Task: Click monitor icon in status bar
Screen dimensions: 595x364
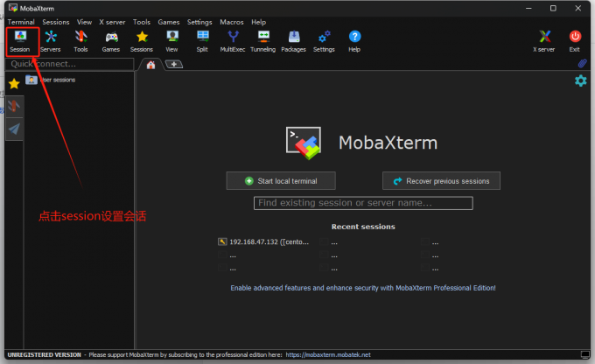Action: coord(584,354)
